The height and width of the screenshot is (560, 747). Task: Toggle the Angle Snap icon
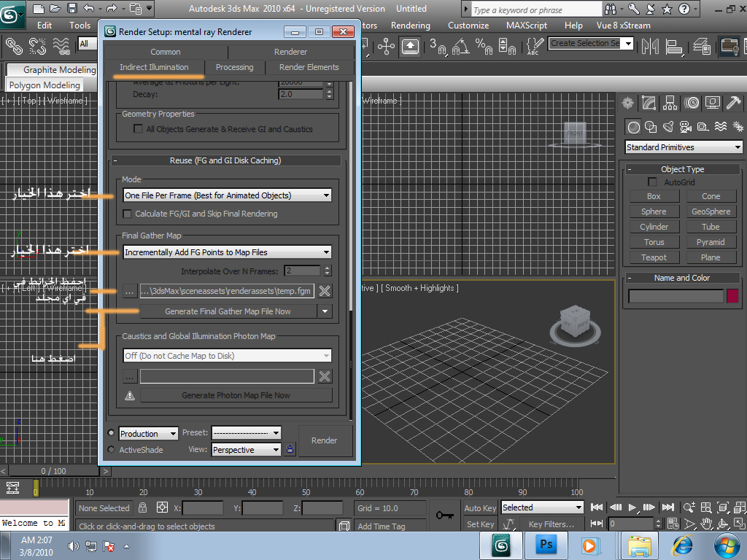461,46
